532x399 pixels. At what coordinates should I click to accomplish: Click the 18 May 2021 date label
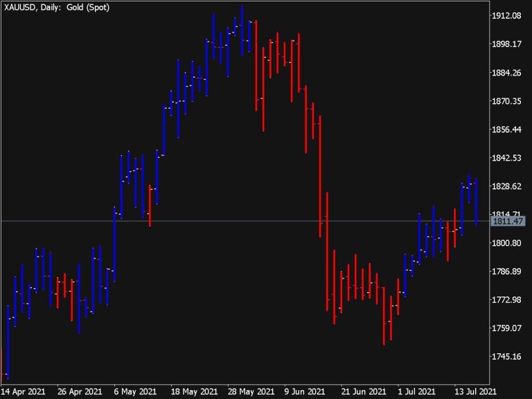pos(194,392)
